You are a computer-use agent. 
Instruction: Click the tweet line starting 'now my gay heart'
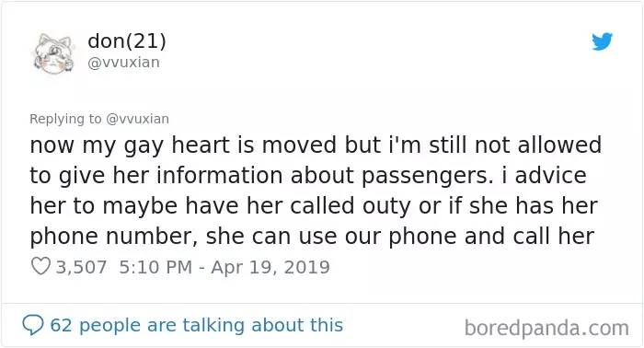click(x=316, y=145)
